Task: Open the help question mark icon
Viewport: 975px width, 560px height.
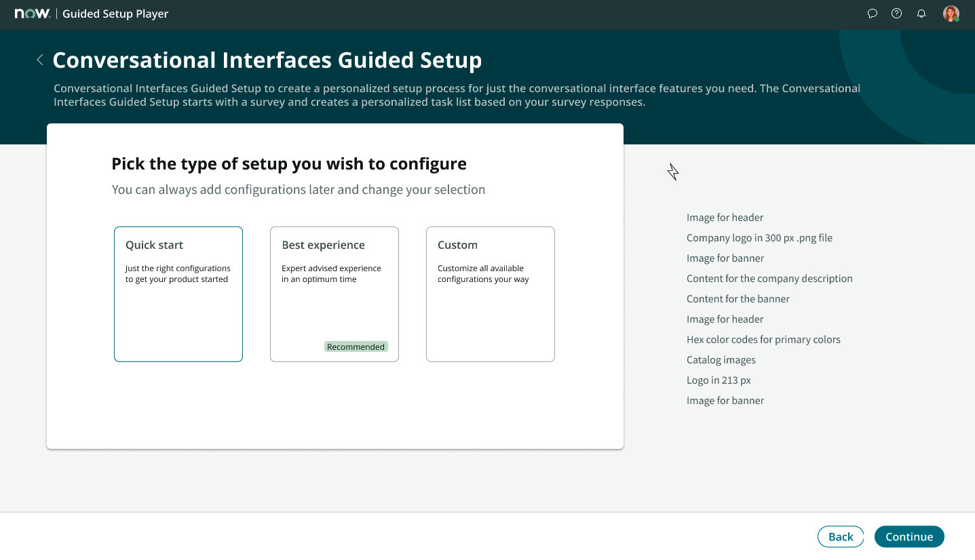Action: tap(896, 14)
